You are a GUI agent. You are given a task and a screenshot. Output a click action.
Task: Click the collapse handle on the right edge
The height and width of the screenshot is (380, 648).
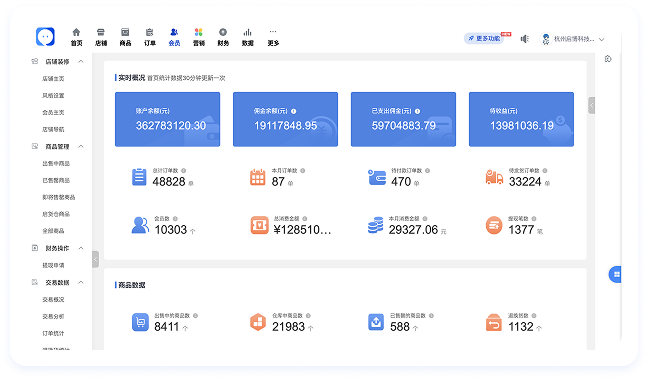(591, 105)
